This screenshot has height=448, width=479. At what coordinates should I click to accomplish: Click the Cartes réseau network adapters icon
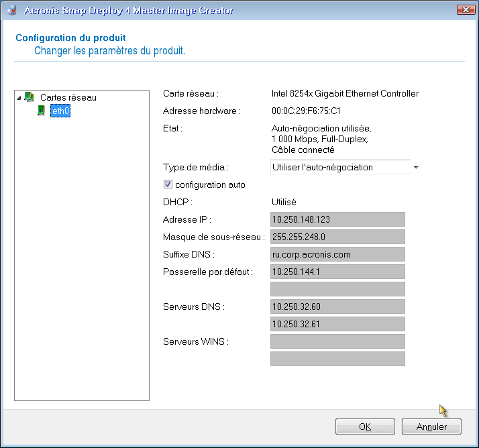click(x=30, y=97)
